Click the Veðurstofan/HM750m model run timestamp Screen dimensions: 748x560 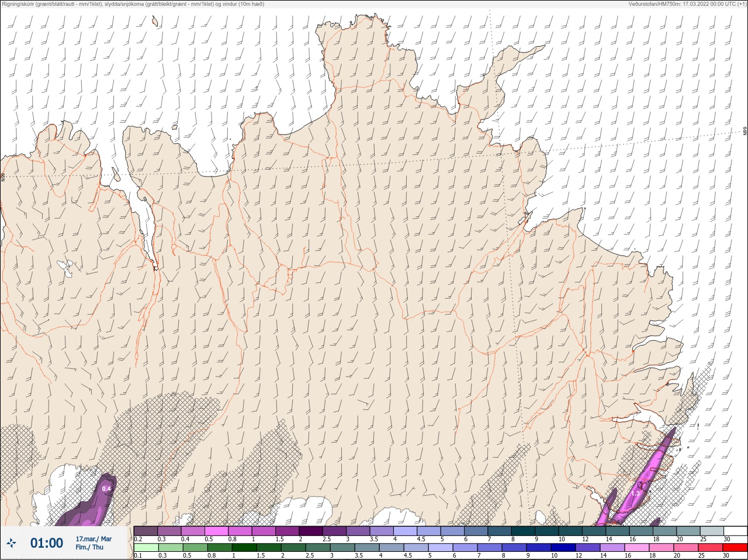[687, 4]
